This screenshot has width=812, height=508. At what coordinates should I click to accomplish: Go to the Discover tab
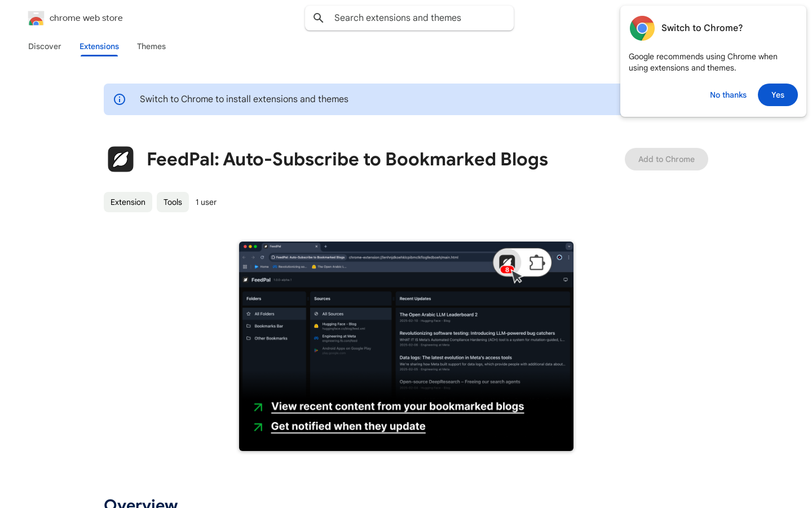point(45,46)
